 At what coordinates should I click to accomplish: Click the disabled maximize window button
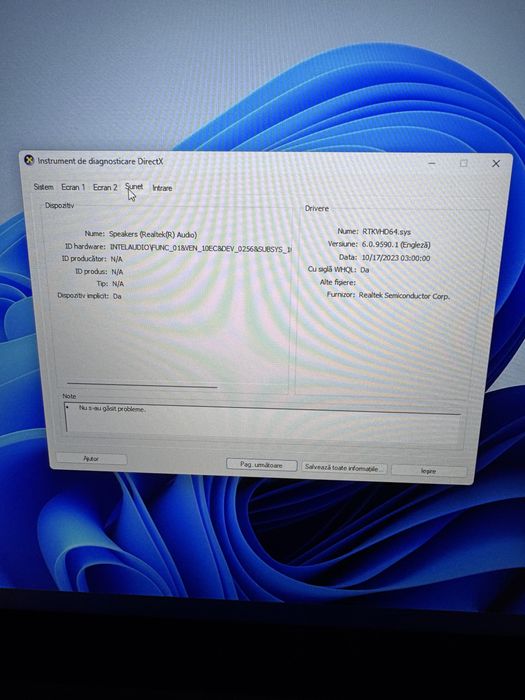464,163
